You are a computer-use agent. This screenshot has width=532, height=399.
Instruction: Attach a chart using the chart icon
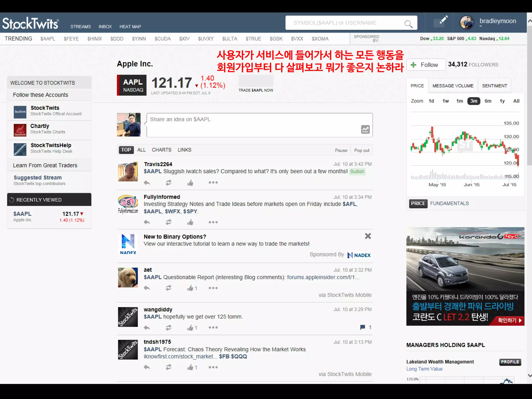[365, 129]
